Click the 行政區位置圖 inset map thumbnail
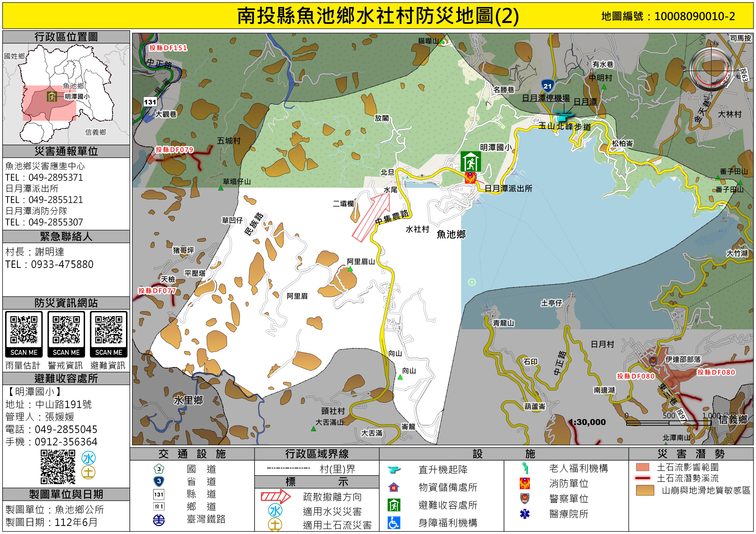 click(66, 94)
